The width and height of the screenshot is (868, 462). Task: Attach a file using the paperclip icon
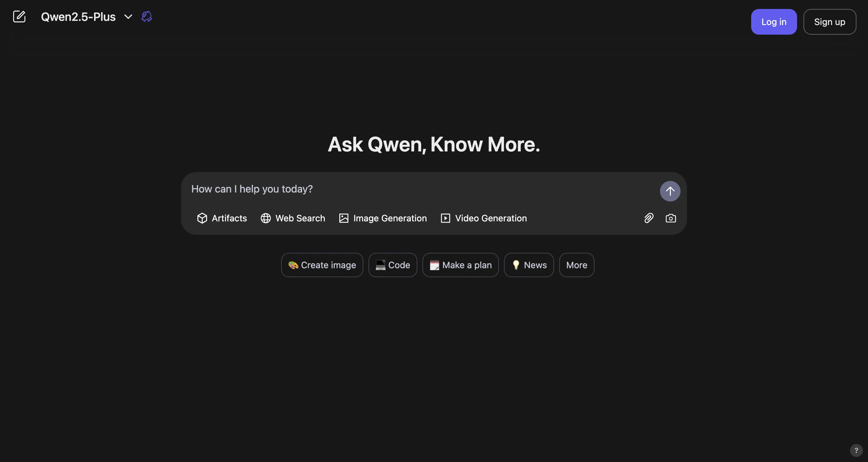pos(648,218)
